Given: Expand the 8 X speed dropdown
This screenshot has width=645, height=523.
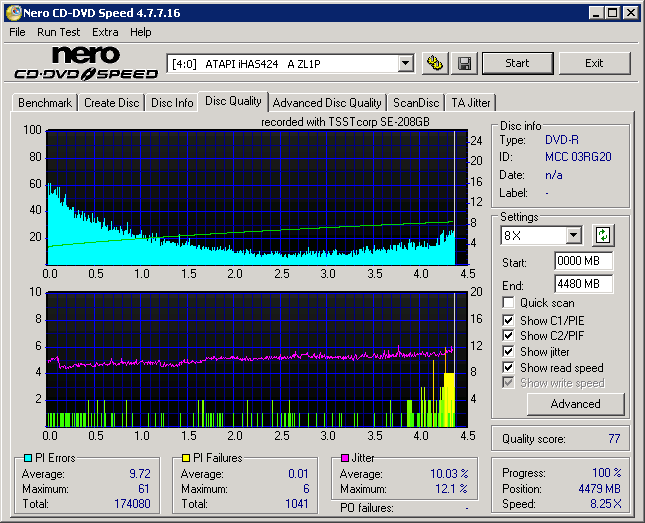Looking at the screenshot, I should click(x=573, y=235).
